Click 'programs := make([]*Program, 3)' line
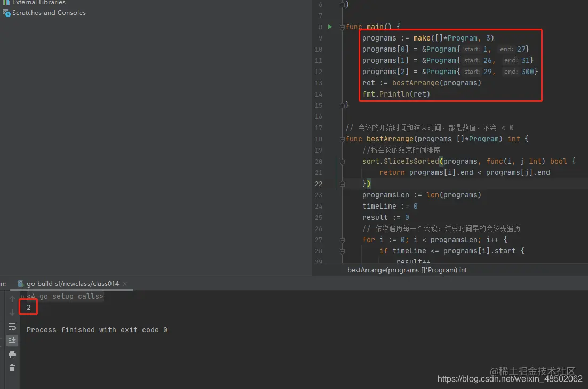The width and height of the screenshot is (588, 389). pyautogui.click(x=428, y=38)
